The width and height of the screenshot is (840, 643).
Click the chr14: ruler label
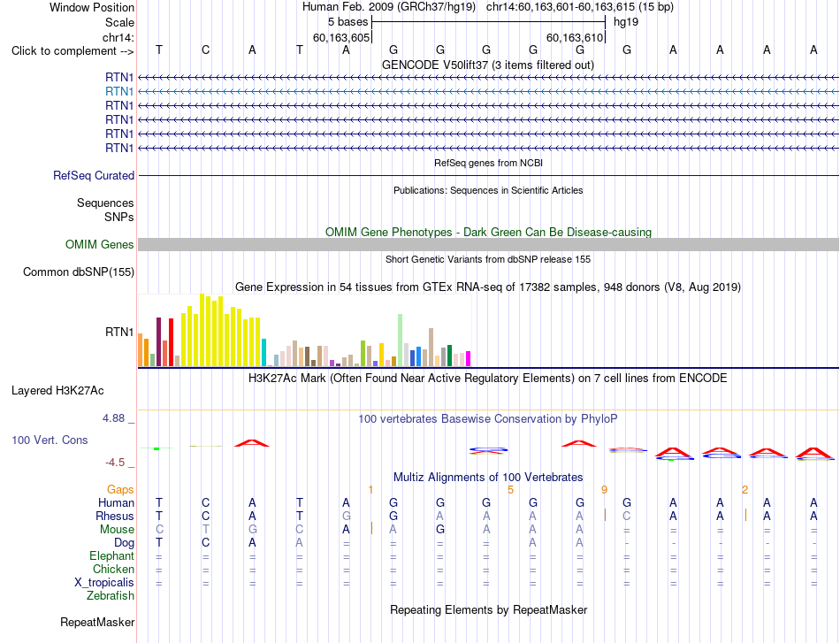118,37
